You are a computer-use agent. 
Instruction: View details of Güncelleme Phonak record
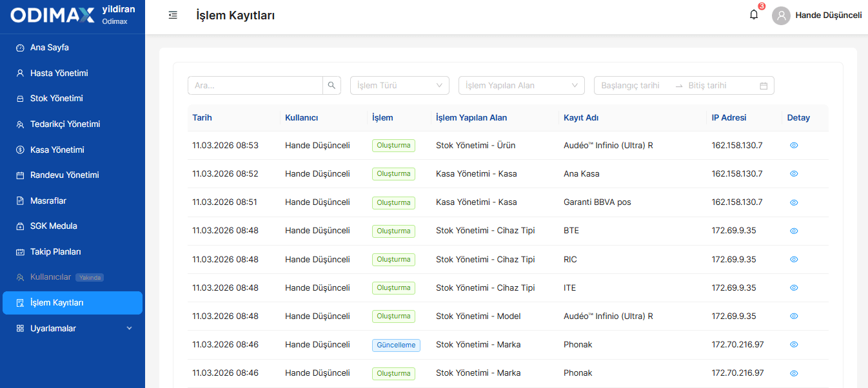tap(794, 345)
